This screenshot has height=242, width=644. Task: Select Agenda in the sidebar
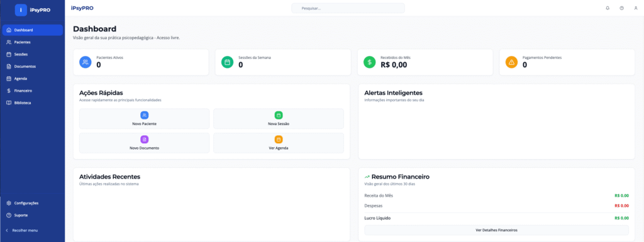pyautogui.click(x=33, y=79)
